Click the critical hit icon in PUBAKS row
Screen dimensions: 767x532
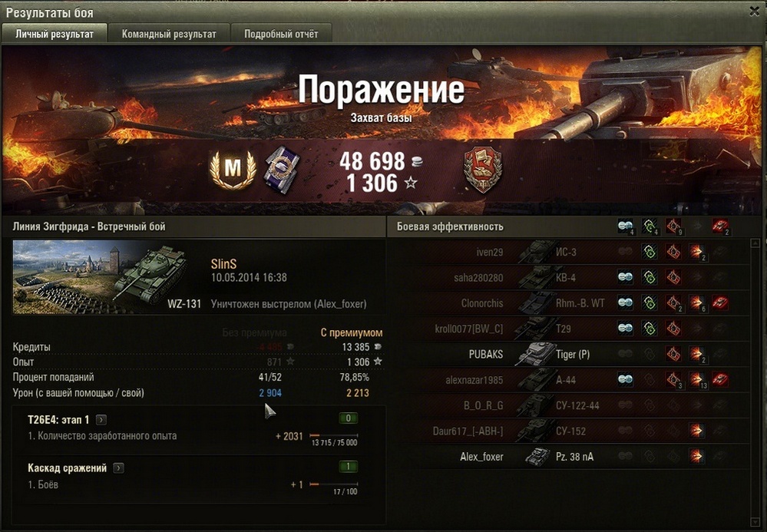click(x=673, y=354)
